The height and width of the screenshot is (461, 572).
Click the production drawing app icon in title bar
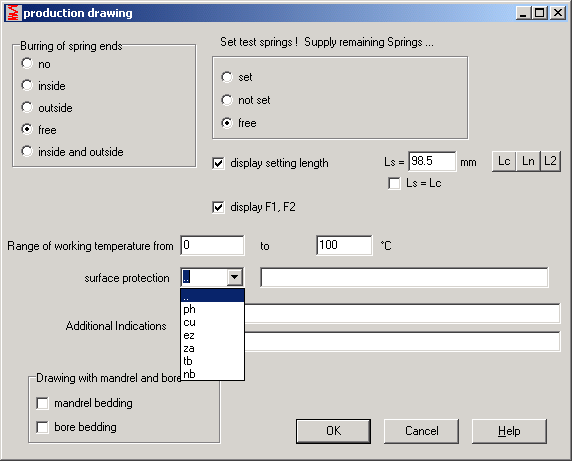click(13, 13)
